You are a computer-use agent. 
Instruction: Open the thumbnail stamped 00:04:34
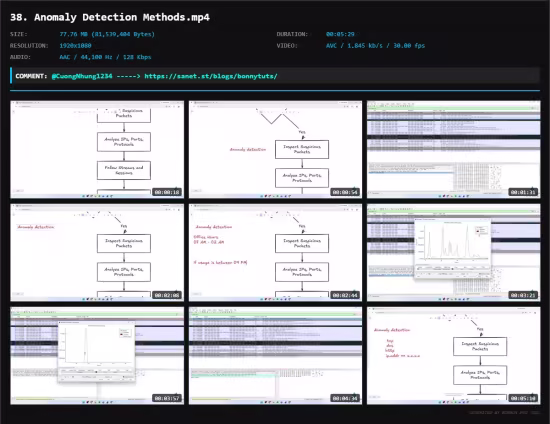(275, 356)
